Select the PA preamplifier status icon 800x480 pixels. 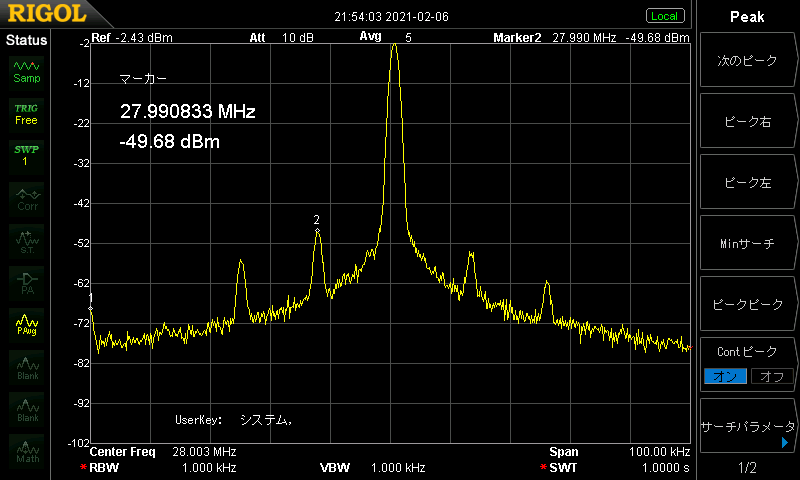click(x=27, y=283)
